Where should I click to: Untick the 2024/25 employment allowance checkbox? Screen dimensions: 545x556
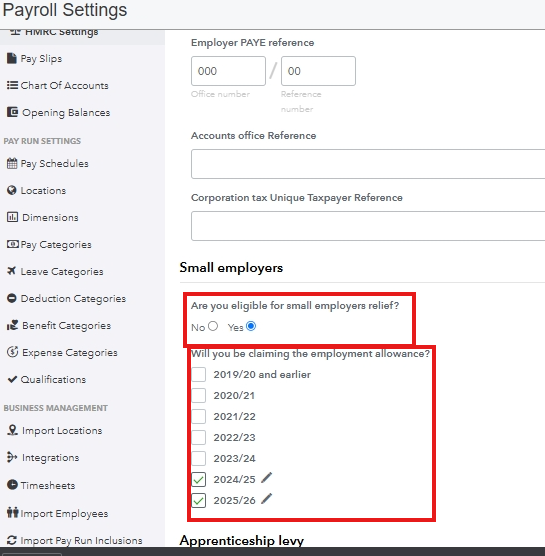pos(199,479)
